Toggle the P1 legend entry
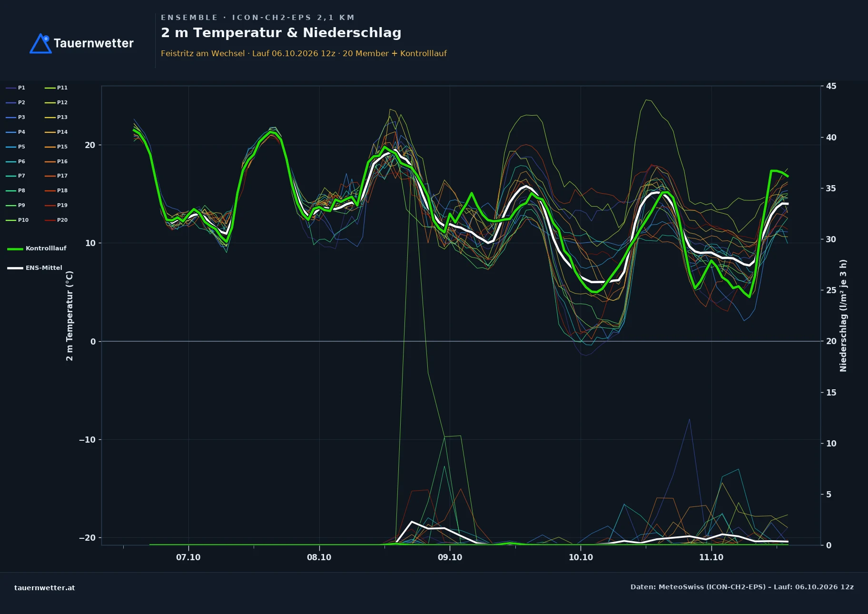 (15, 88)
